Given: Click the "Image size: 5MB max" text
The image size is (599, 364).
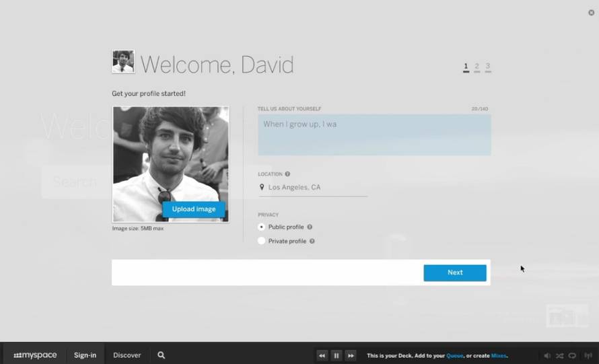Looking at the screenshot, I should pos(138,228).
